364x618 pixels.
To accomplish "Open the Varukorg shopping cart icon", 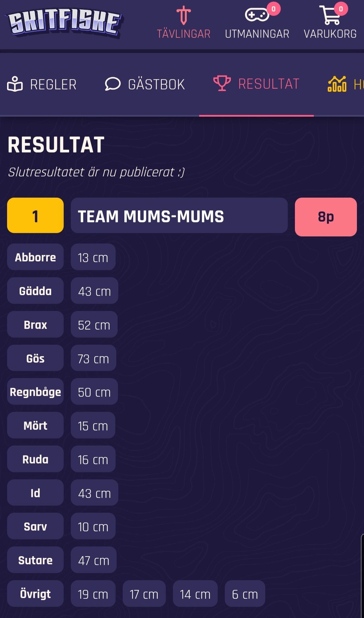I will click(x=329, y=15).
